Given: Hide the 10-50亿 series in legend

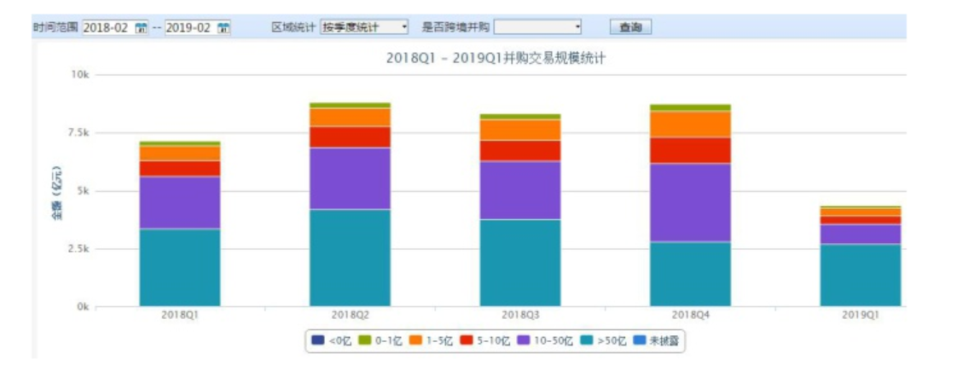Looking at the screenshot, I should (x=547, y=340).
